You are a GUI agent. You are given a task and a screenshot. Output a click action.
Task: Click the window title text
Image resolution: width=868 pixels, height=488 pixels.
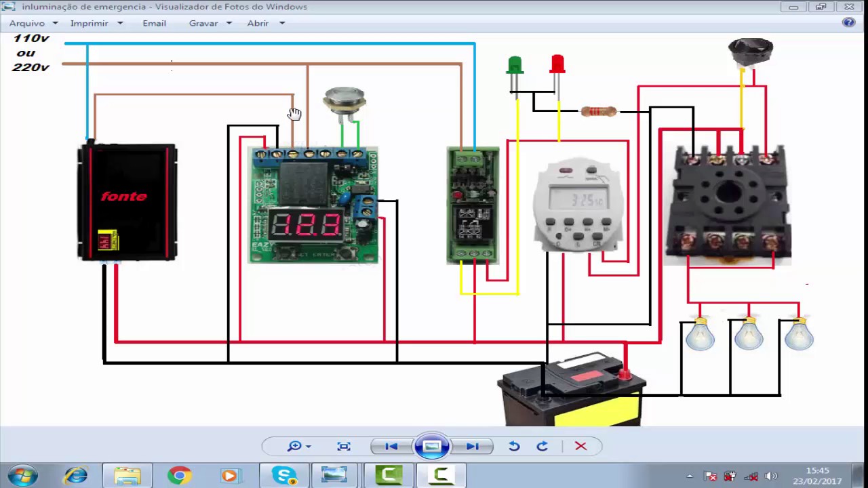[x=164, y=7]
